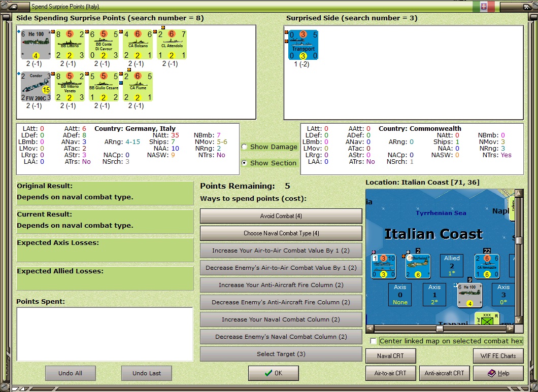Click Country: Commonwealth label

click(x=420, y=129)
